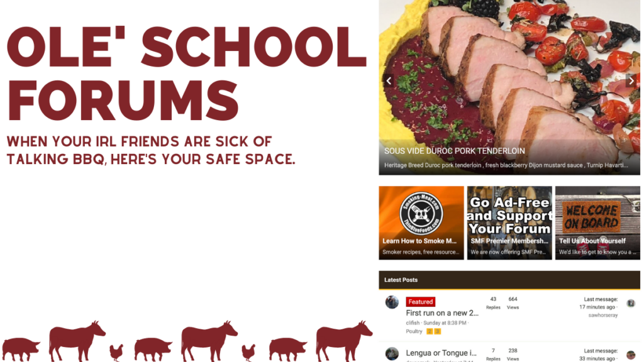The height and width of the screenshot is (362, 644).
Task: Click the Latest Posts header
Action: [x=509, y=280]
